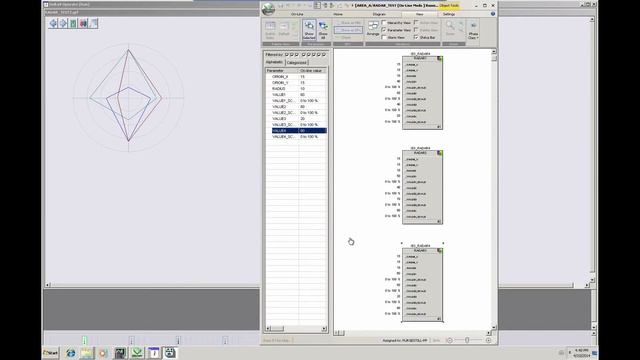
Task: Click the orange media icon on the taskbar
Action: point(102,353)
